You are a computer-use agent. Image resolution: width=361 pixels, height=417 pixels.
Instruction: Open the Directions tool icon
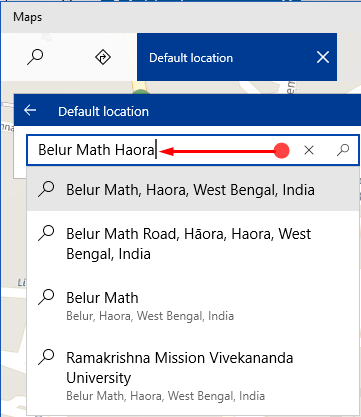pyautogui.click(x=103, y=57)
